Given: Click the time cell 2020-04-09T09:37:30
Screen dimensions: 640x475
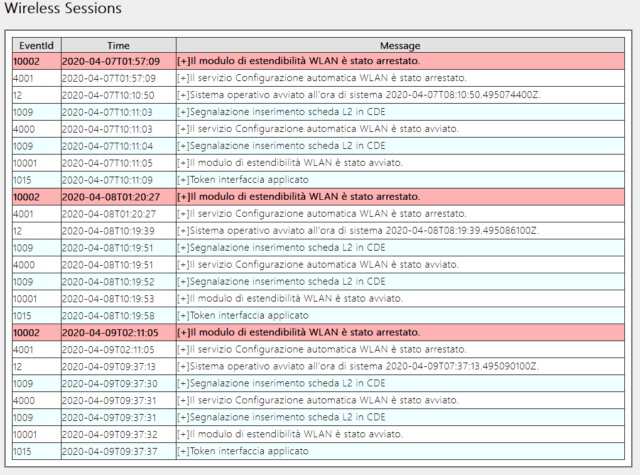Looking at the screenshot, I should tap(107, 383).
